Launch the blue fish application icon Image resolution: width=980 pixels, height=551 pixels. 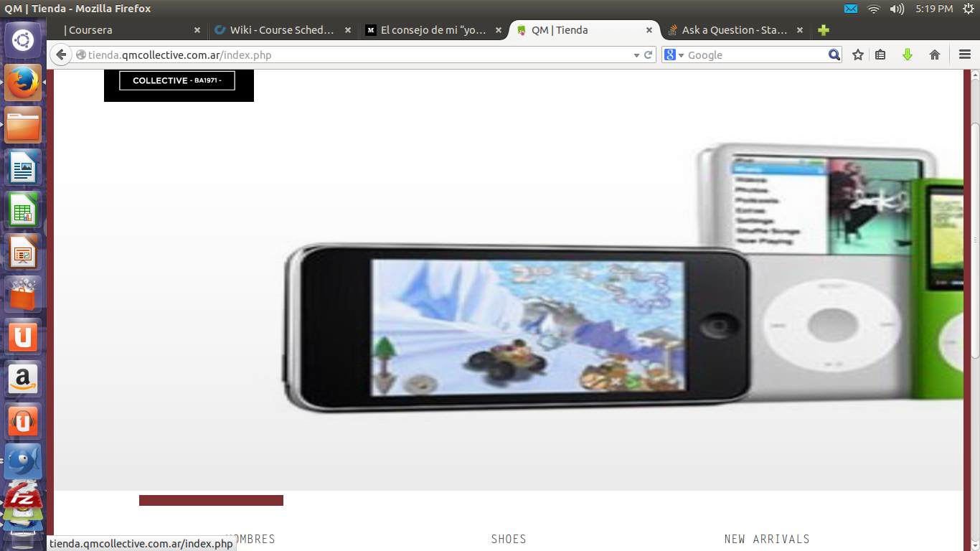click(x=23, y=462)
